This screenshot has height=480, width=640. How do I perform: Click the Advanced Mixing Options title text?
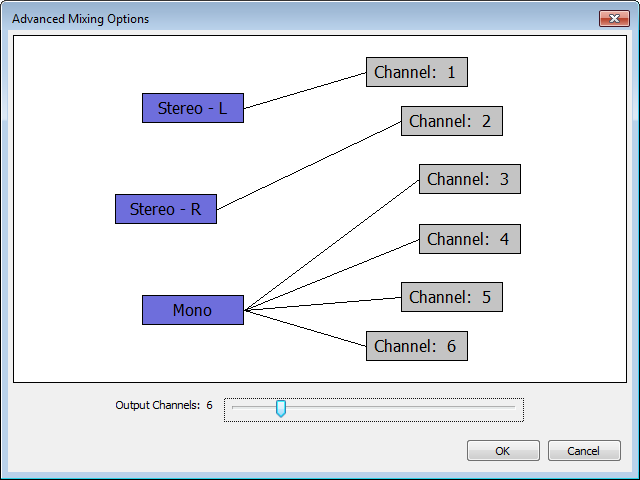point(80,19)
